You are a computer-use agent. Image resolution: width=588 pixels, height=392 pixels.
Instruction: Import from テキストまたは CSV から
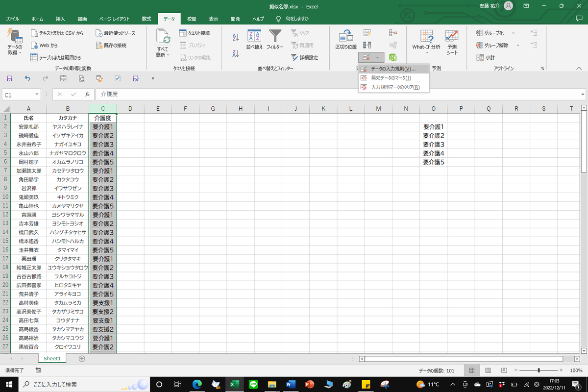pyautogui.click(x=57, y=33)
